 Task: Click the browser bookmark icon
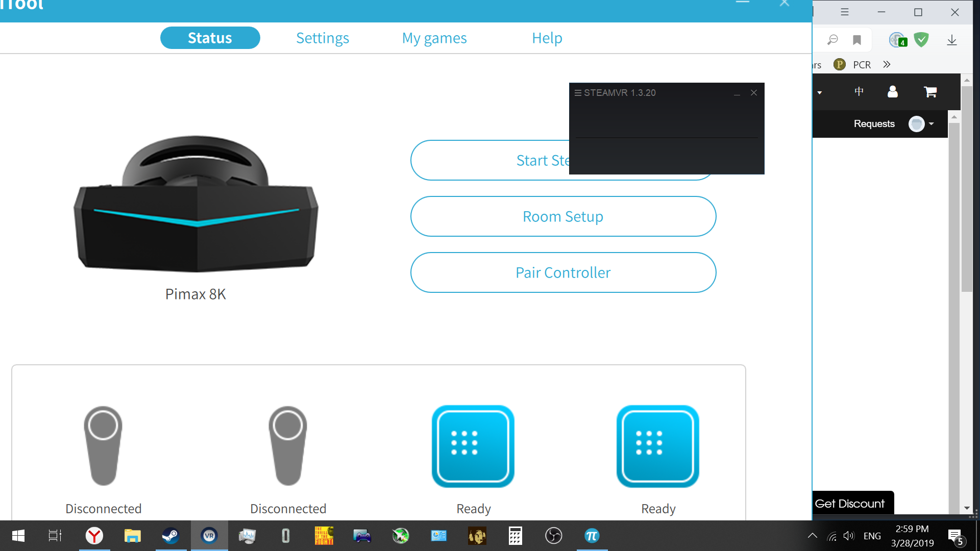[x=857, y=40]
